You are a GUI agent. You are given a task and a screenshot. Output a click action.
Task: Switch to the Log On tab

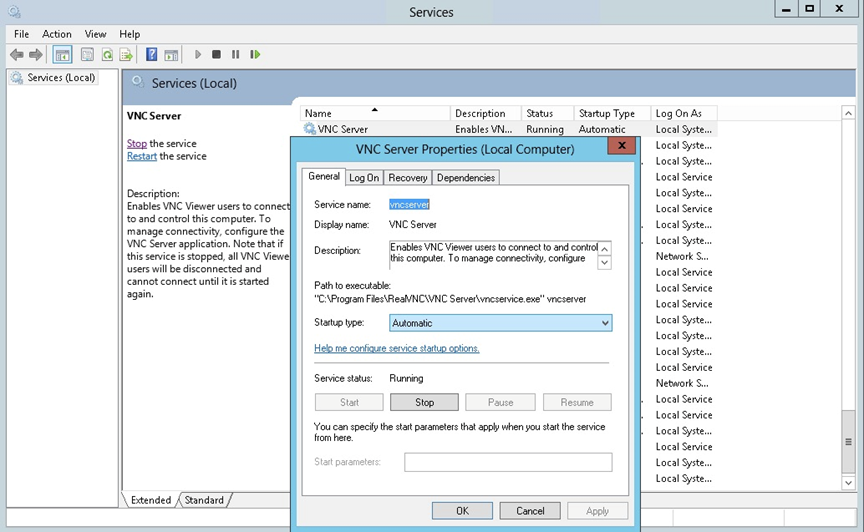pyautogui.click(x=364, y=178)
